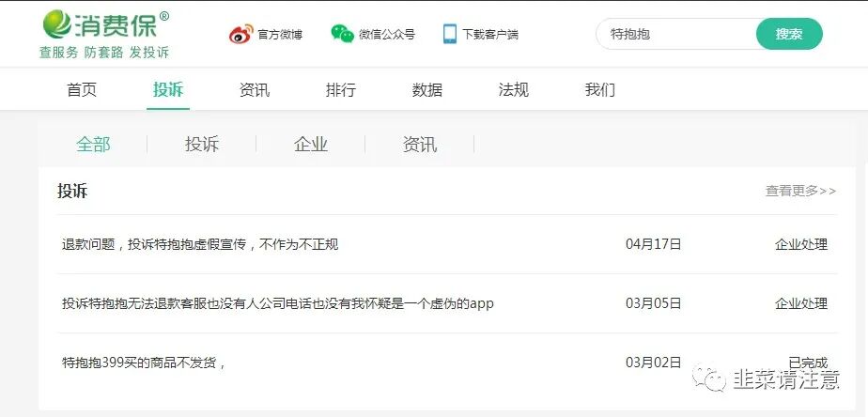Image resolution: width=868 pixels, height=417 pixels.
Task: Click the slogan 查服务 防套路 发投诉
Action: point(104,53)
